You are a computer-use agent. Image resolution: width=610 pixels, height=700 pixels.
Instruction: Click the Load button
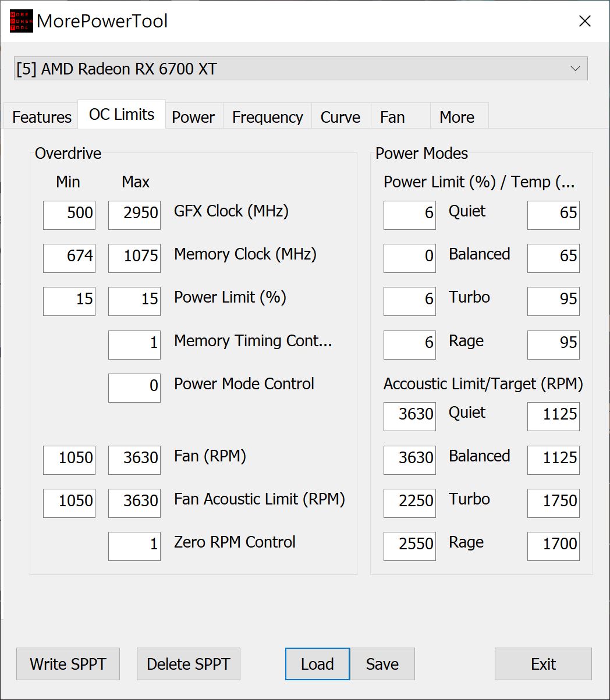click(x=317, y=664)
